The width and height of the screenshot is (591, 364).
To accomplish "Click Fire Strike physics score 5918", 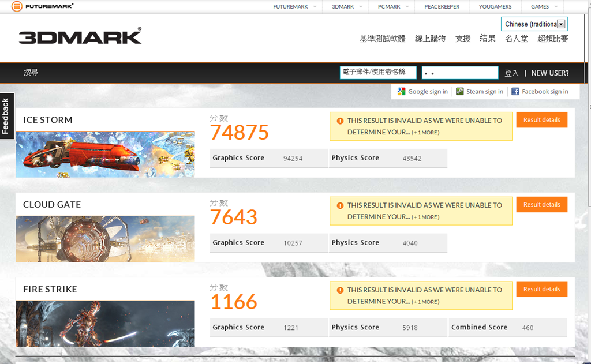I will click(410, 328).
